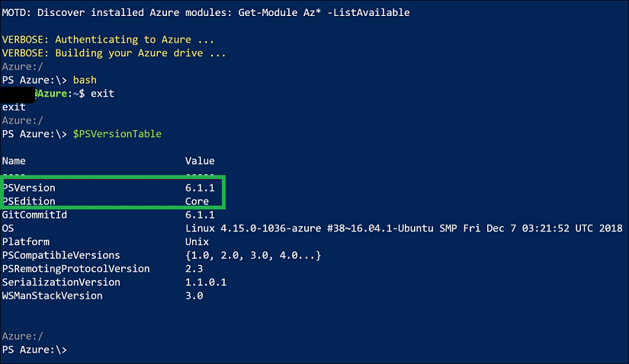Click the Platform value Unix
The height and width of the screenshot is (364, 629).
tap(197, 241)
